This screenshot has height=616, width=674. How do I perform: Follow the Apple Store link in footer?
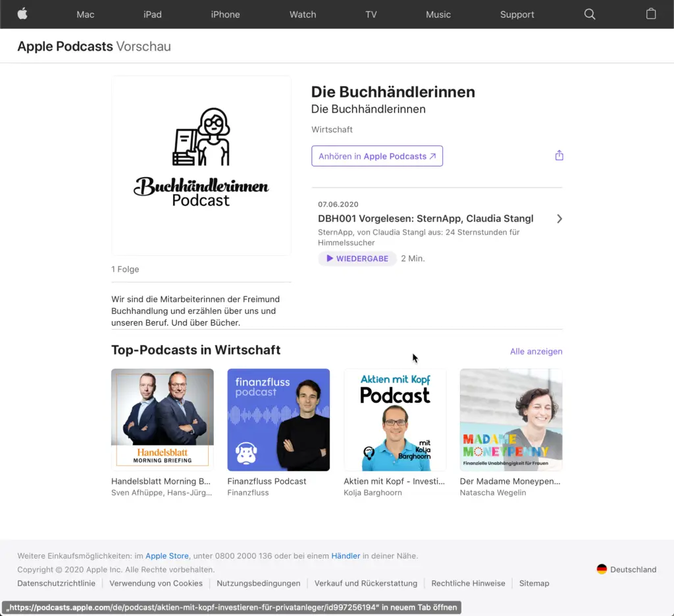tap(167, 556)
